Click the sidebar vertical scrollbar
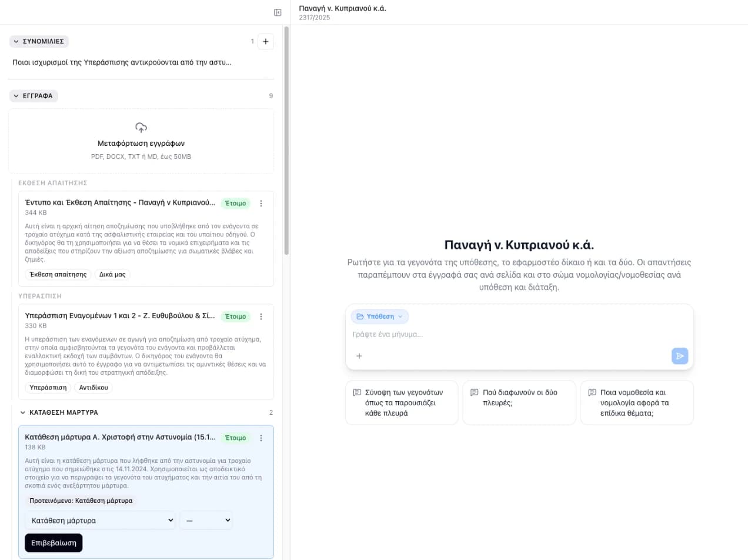 (286, 140)
